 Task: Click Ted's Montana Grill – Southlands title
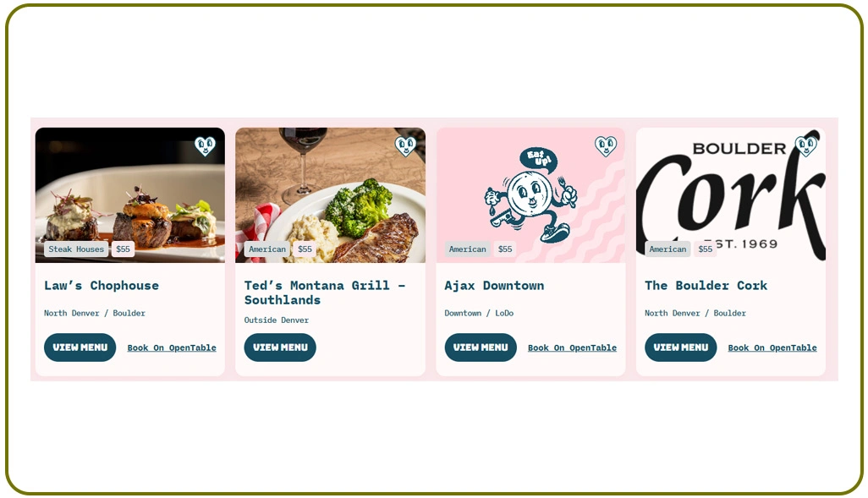[325, 293]
